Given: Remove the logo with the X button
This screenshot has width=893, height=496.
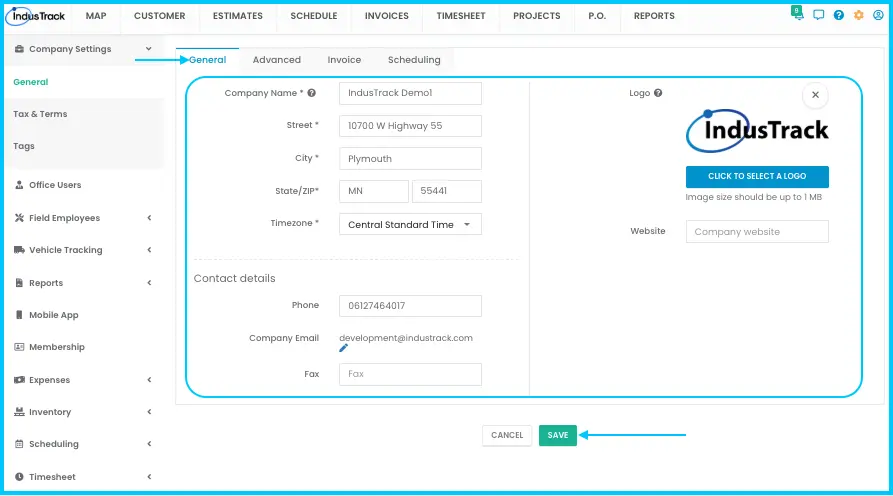Looking at the screenshot, I should 815,95.
